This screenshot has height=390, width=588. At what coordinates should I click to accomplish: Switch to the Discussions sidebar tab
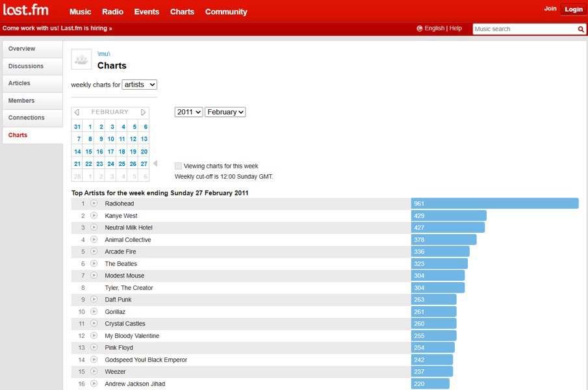32,66
